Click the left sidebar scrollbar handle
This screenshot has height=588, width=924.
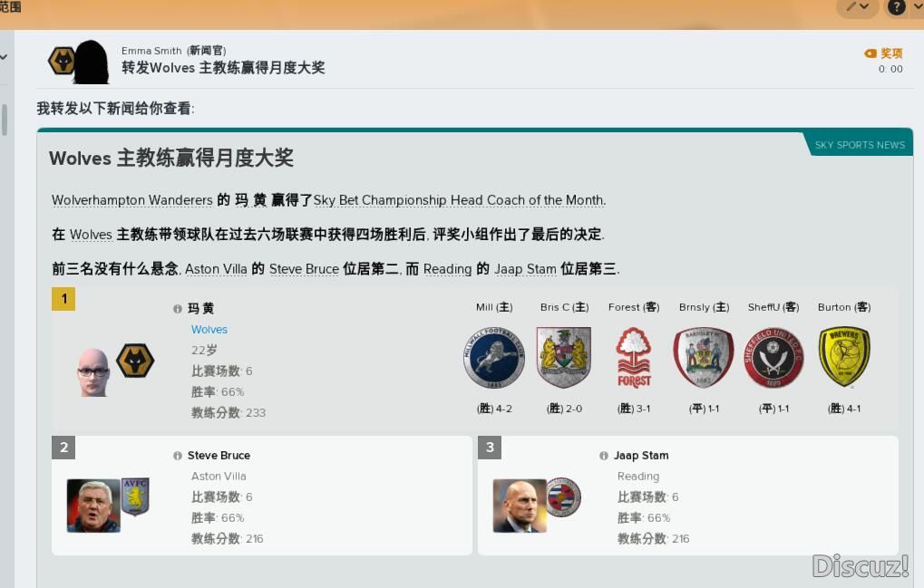click(5, 120)
